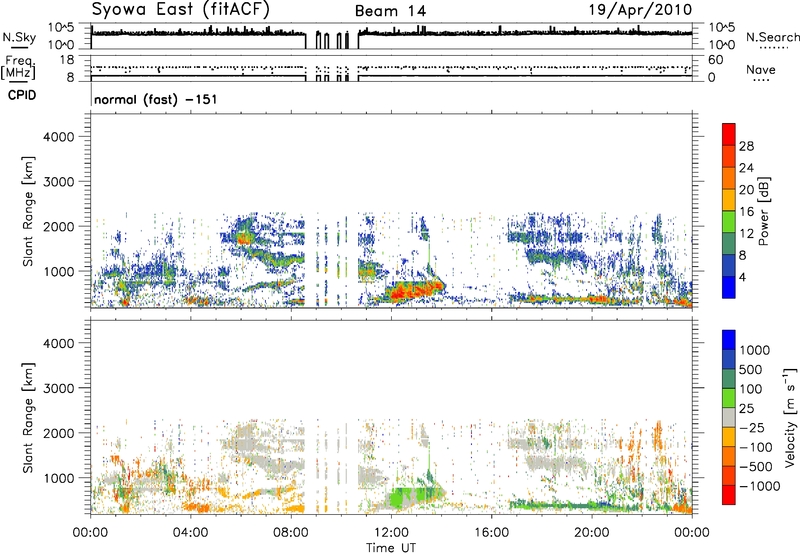Click the '18' frequency axis tick
This screenshot has width=800, height=554.
[x=67, y=60]
